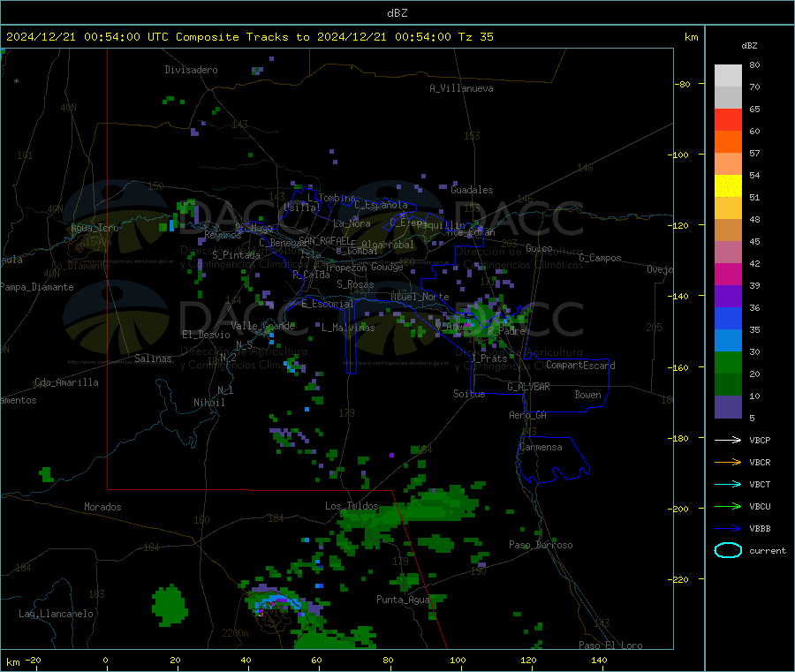Click the Carmensa map label
Screen dimensions: 795x672
541,447
